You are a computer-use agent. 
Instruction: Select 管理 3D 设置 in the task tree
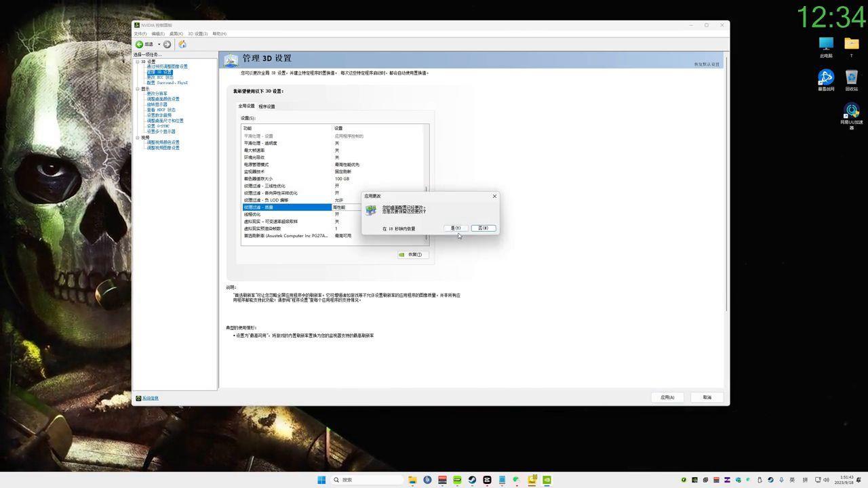tap(159, 72)
